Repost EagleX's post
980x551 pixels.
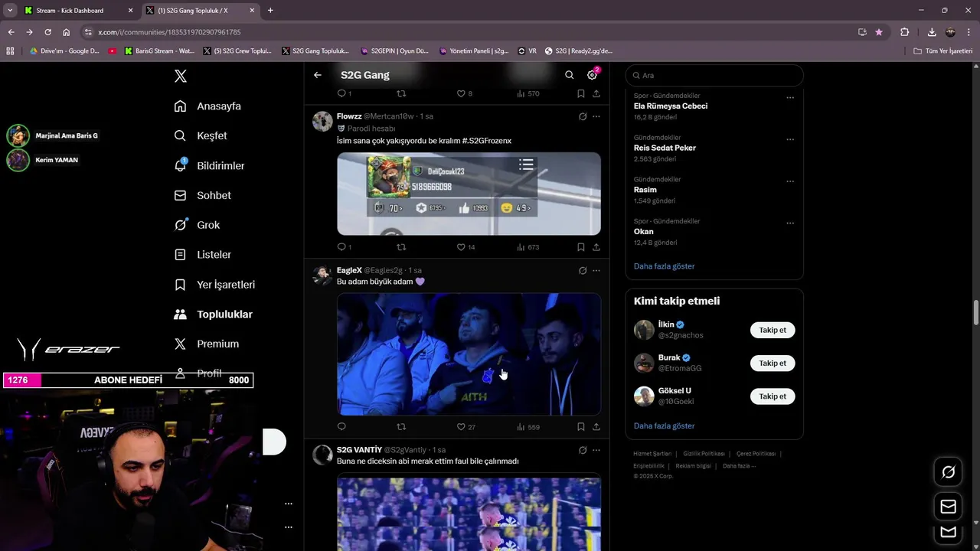pyautogui.click(x=401, y=427)
